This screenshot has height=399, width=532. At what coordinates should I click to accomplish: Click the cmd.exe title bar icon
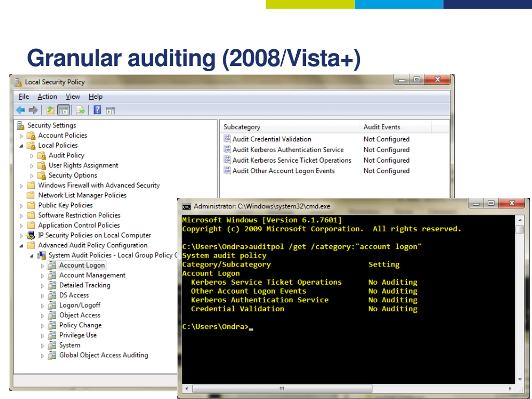186,207
